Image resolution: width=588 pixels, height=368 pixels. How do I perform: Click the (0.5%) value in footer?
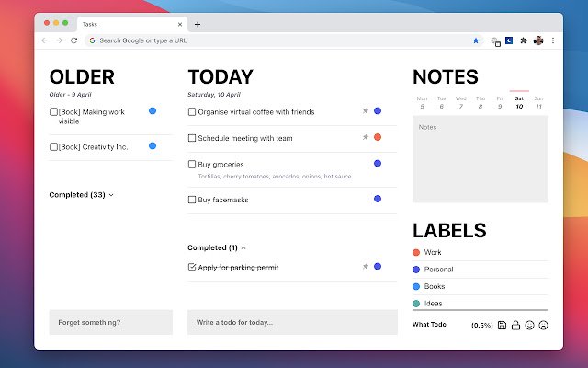pos(482,325)
